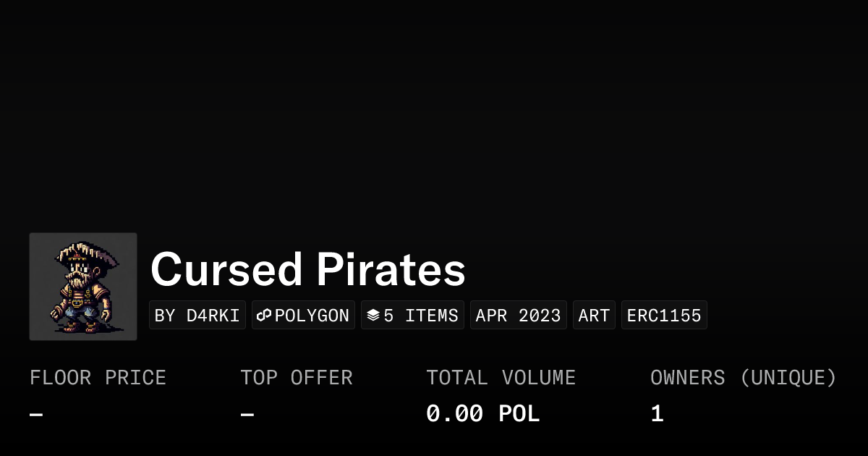Image resolution: width=868 pixels, height=456 pixels.
Task: Click the OWNERS (UNIQUE) heading
Action: click(x=744, y=378)
